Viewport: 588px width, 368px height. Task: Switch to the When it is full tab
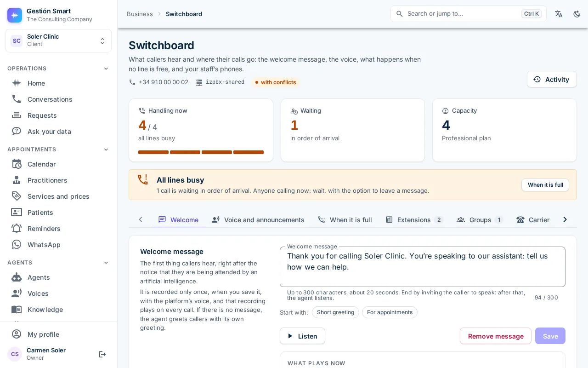(345, 220)
